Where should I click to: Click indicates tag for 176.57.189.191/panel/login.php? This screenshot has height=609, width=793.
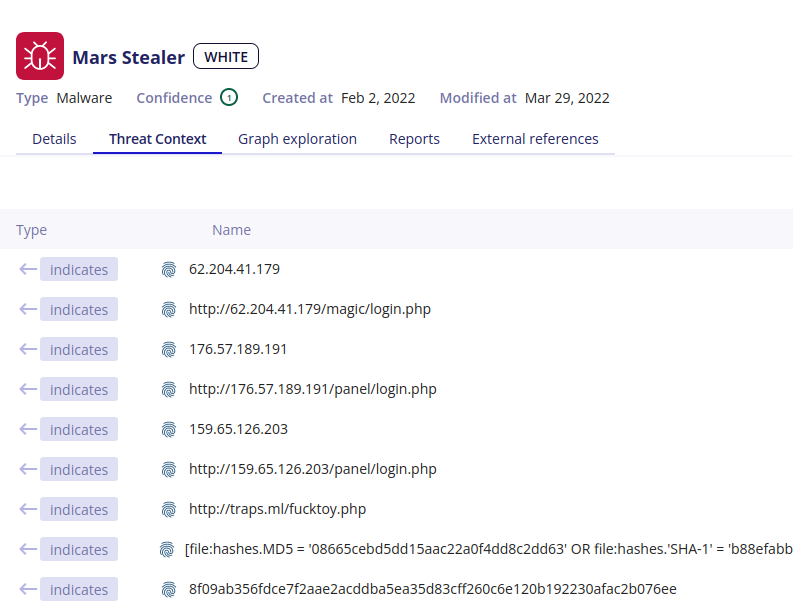pos(79,389)
